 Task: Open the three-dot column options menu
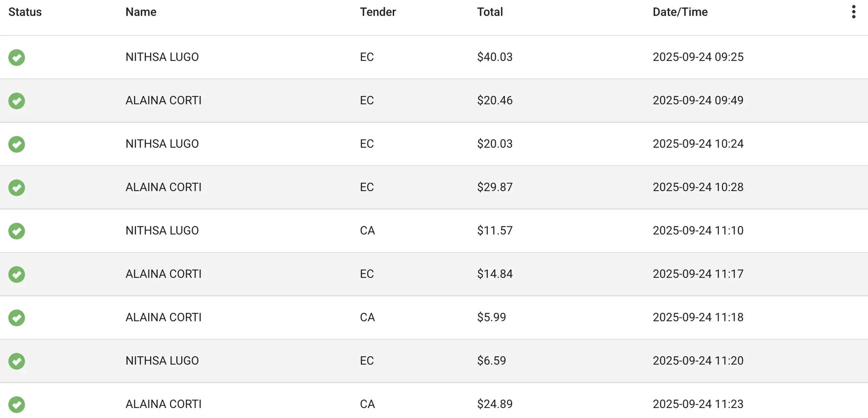coord(853,12)
